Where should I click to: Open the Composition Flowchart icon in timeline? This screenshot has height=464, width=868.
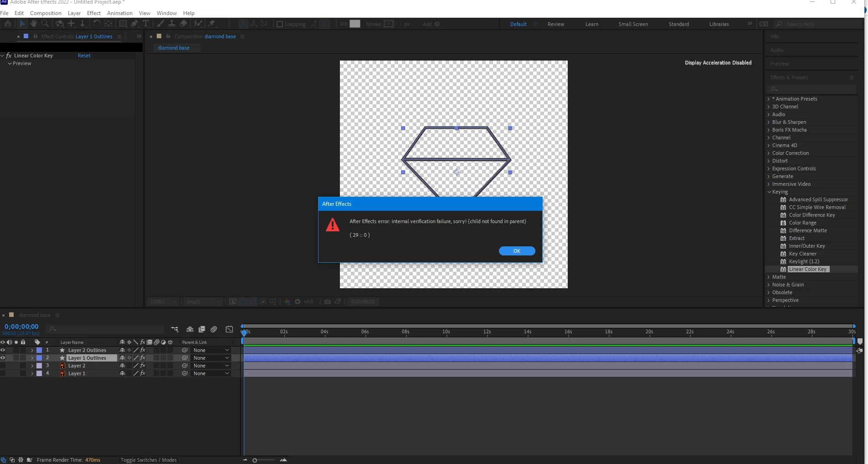click(175, 329)
